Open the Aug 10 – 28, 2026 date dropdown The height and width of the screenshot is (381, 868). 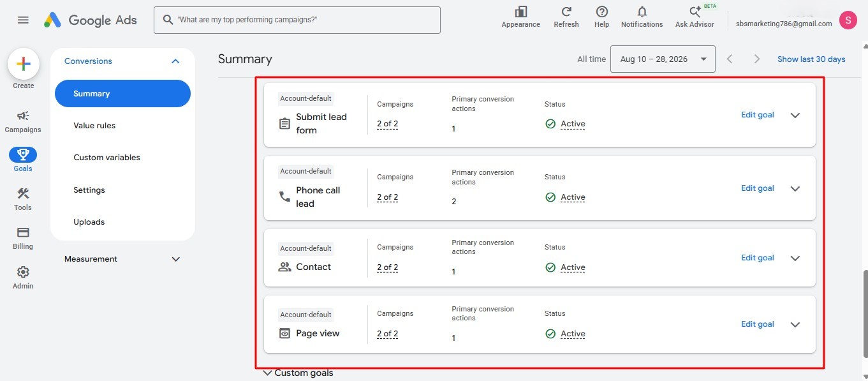point(663,59)
